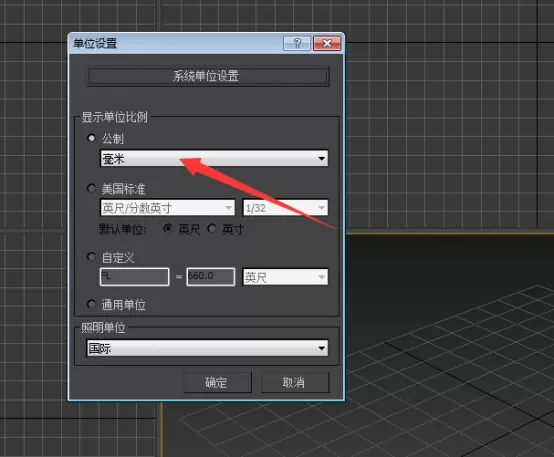Select the US Standard (美国标准) radio button
This screenshot has width=554, height=457.
[91, 188]
